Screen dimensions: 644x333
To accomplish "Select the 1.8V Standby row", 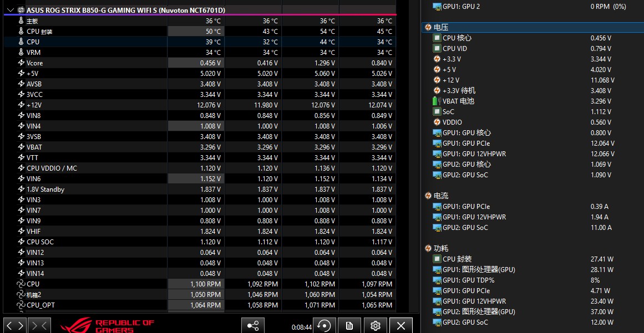I will click(200, 189).
